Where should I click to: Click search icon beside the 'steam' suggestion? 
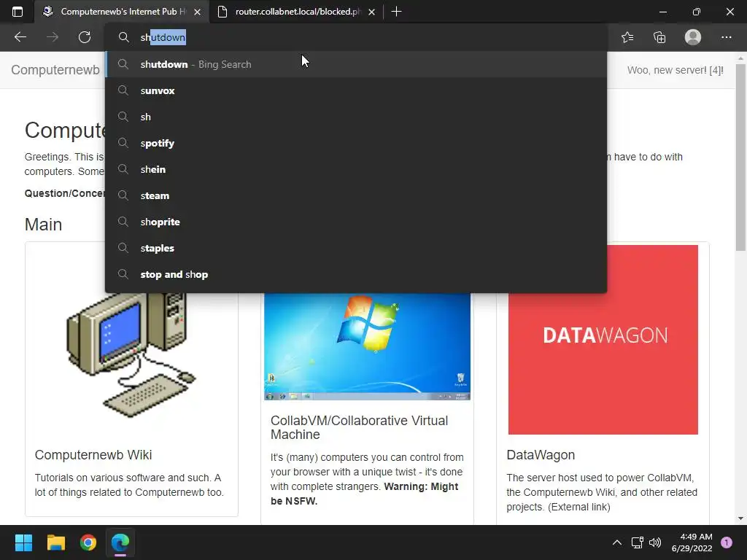click(123, 195)
